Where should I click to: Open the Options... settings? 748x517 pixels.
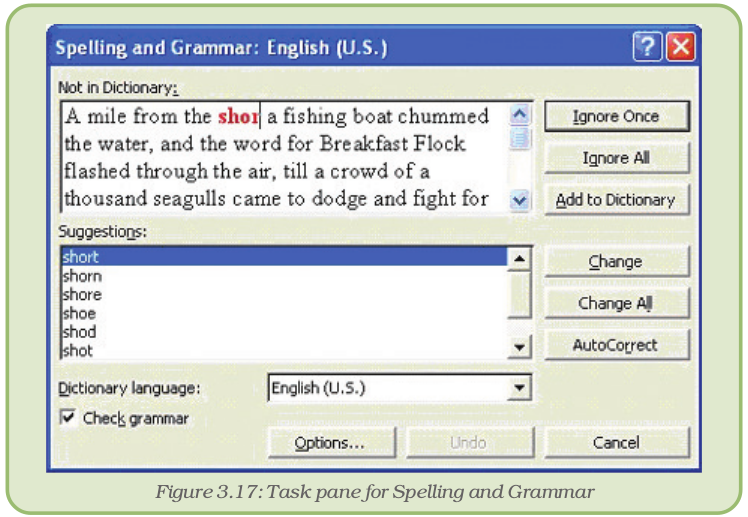click(x=330, y=442)
